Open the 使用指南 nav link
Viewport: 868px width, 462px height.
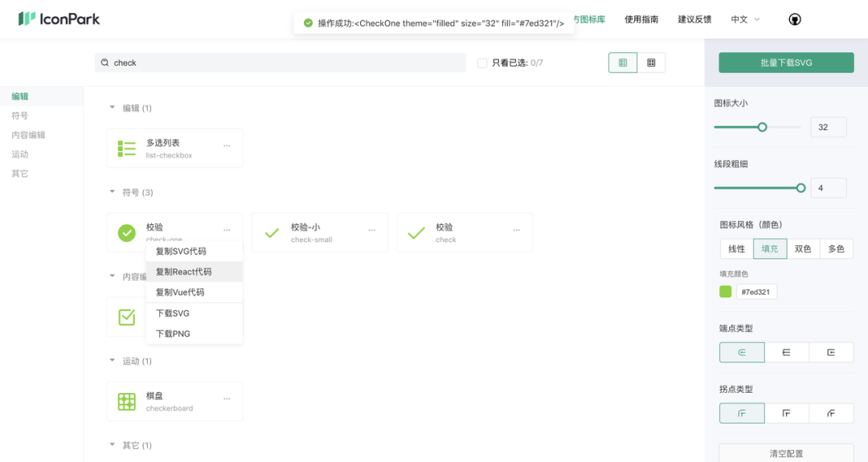pyautogui.click(x=641, y=19)
